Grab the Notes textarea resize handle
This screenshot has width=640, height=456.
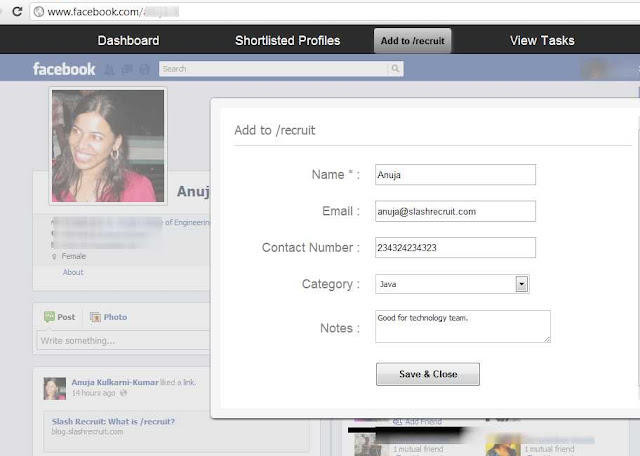coord(547,339)
